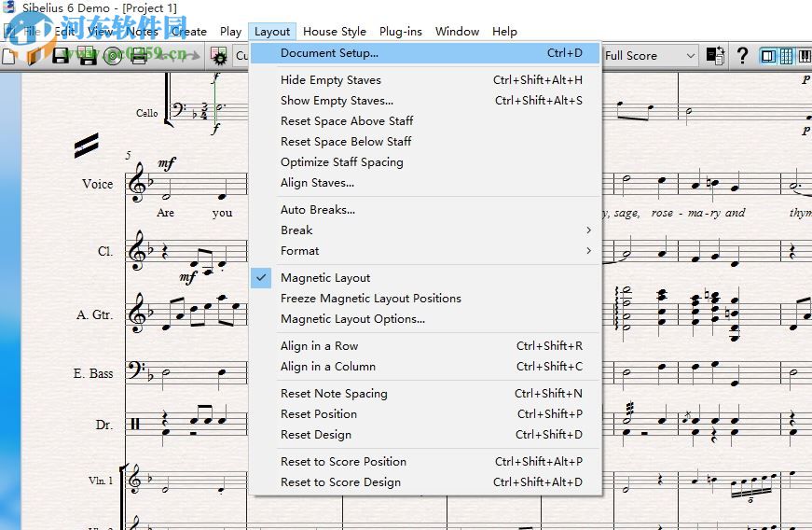
Task: Open the Window menu
Action: click(x=457, y=32)
